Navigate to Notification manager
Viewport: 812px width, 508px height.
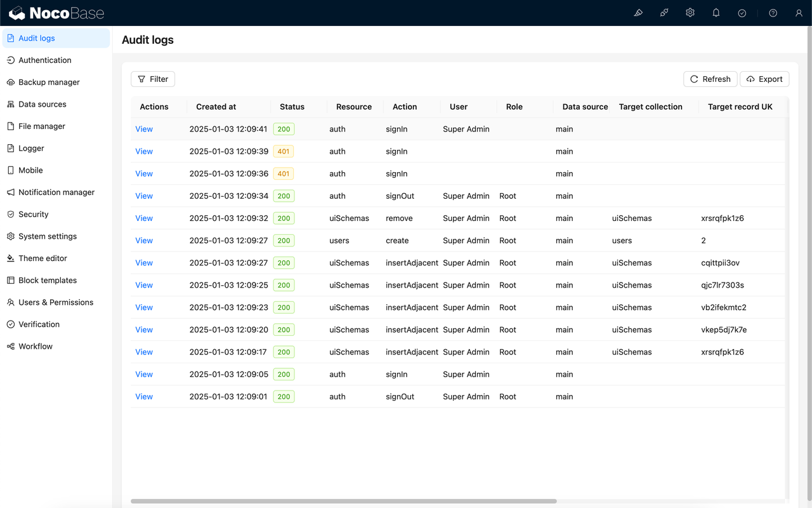[x=56, y=192]
